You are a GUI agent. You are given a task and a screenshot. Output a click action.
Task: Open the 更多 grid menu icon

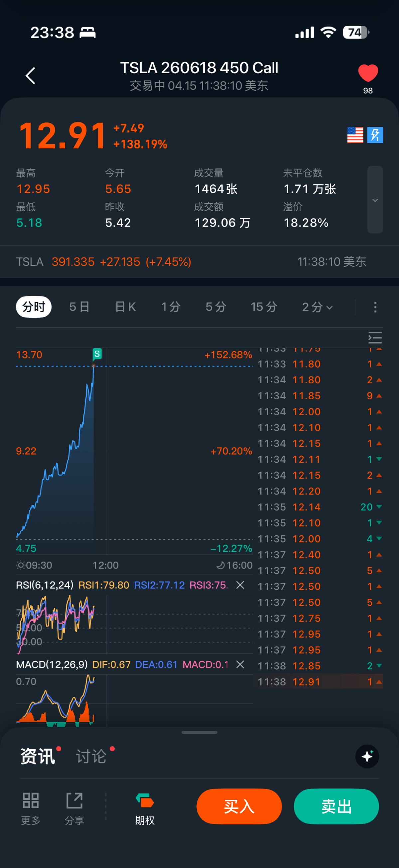click(x=31, y=800)
